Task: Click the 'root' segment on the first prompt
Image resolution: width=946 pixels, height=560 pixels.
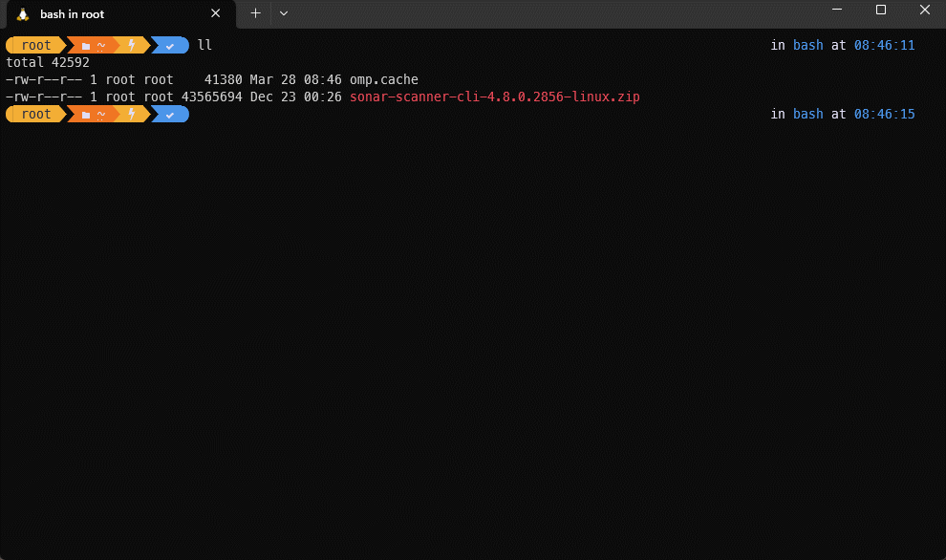Action: (36, 45)
